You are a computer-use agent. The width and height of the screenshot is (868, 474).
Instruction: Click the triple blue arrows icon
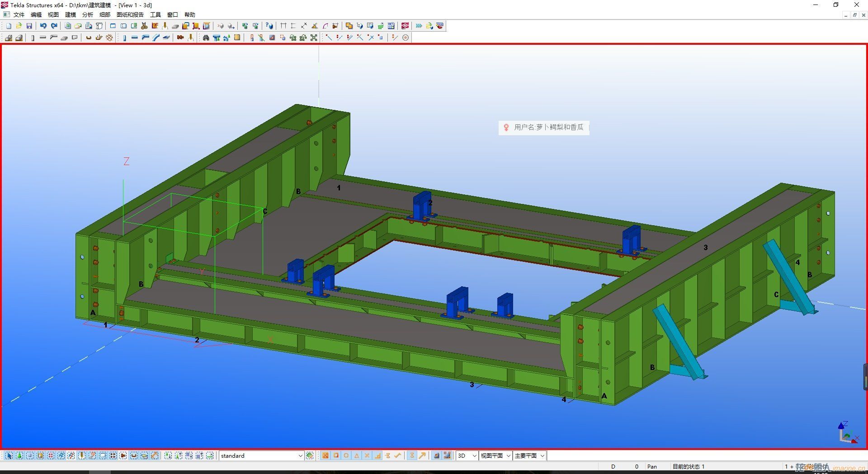click(x=419, y=26)
